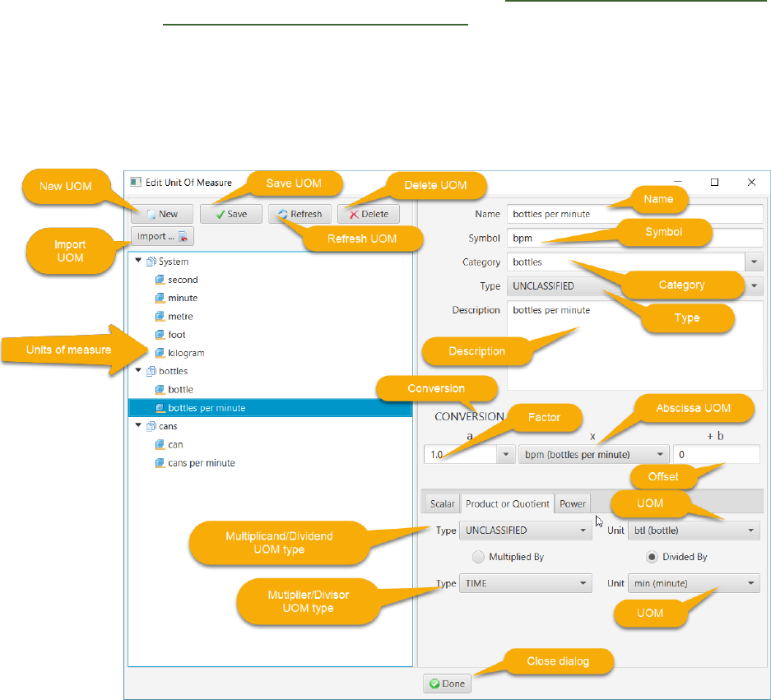Collapse the bottles category node

point(139,370)
